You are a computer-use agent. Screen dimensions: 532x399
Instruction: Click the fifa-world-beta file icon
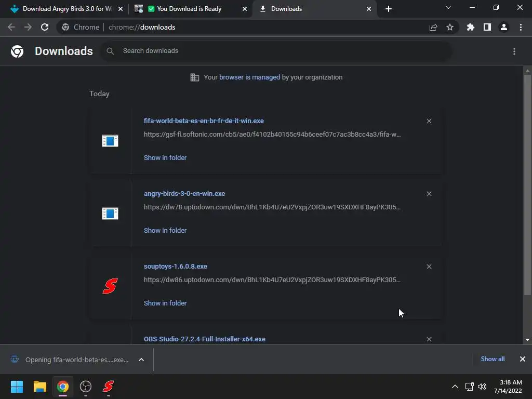pos(110,140)
